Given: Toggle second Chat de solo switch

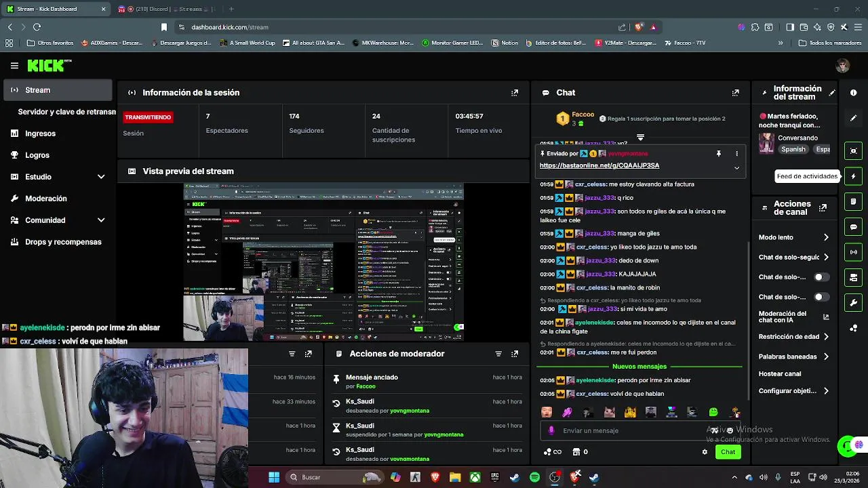Looking at the screenshot, I should (821, 297).
